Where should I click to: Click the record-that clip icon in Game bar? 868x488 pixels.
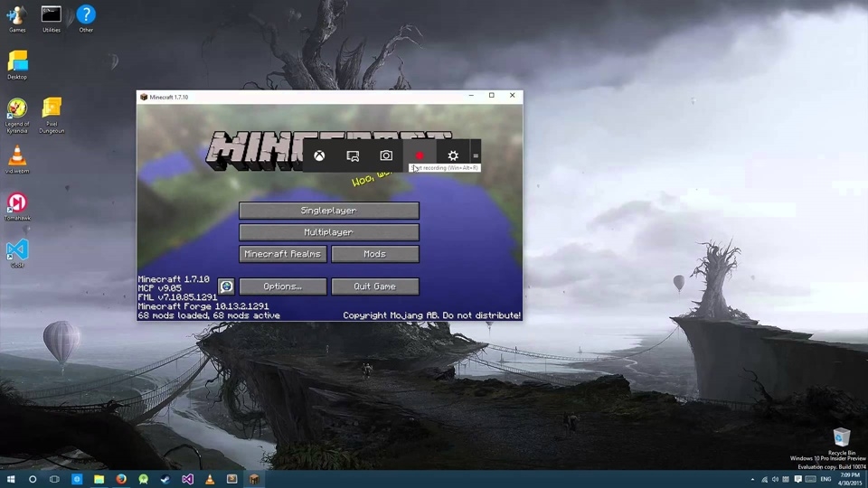(353, 156)
